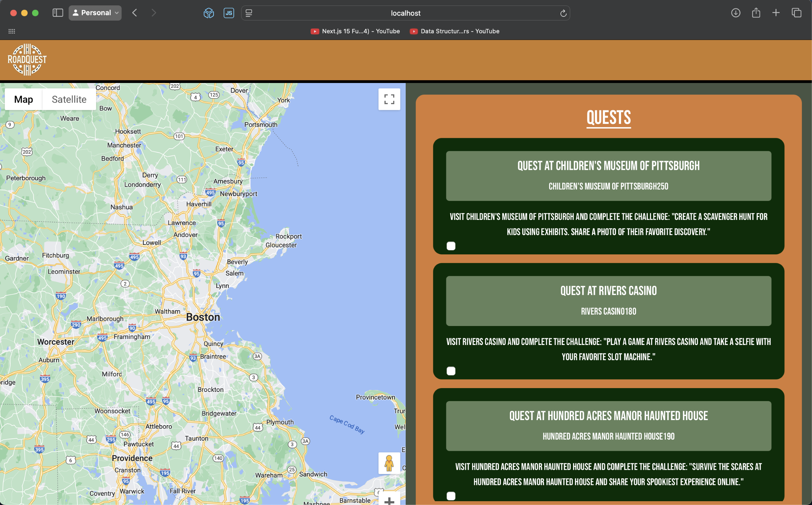Check the Rivers Casino quest checkbox

pyautogui.click(x=451, y=371)
